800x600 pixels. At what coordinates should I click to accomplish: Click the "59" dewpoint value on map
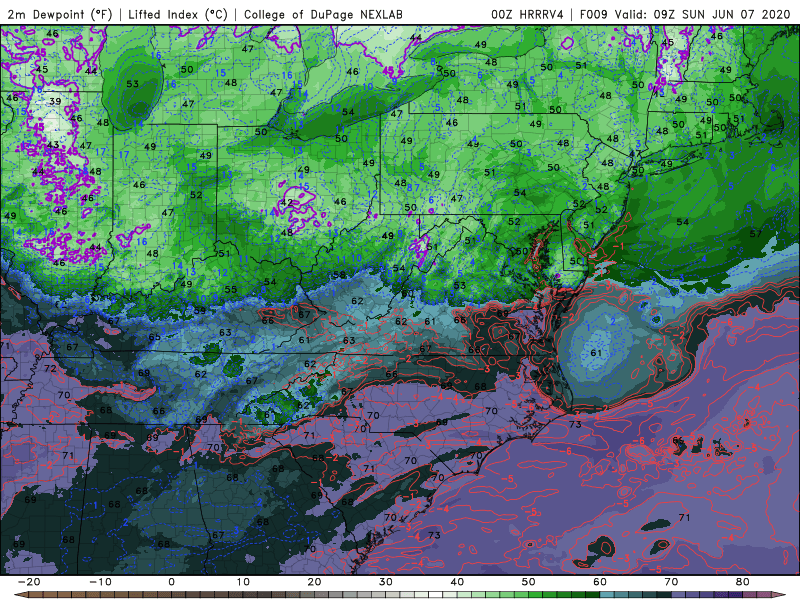tap(199, 310)
